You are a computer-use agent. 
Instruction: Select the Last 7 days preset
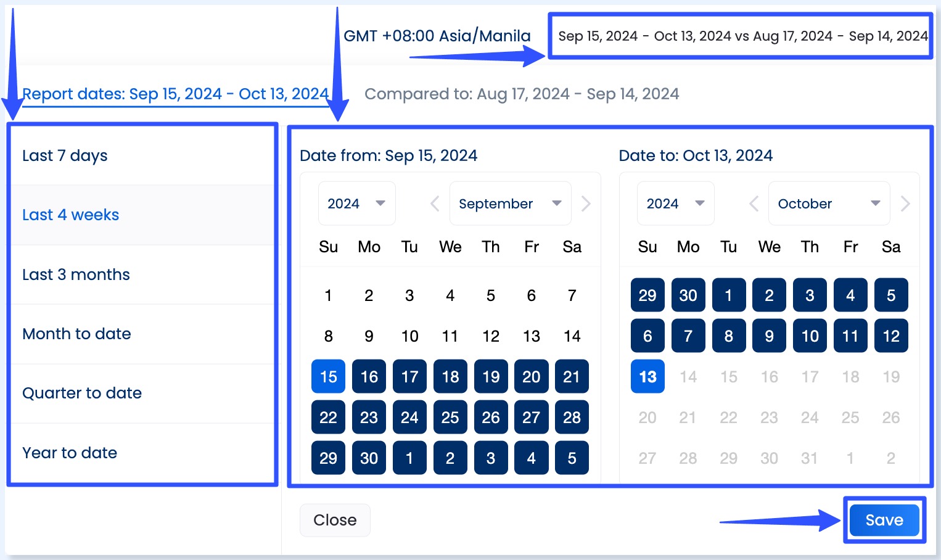point(65,155)
